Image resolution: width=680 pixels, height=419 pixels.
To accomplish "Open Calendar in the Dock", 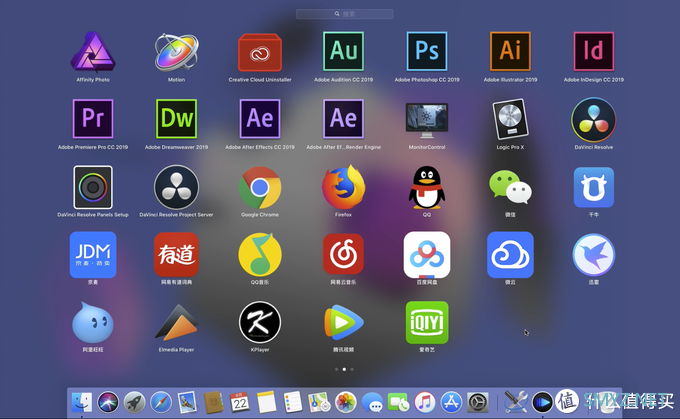I will 239,402.
